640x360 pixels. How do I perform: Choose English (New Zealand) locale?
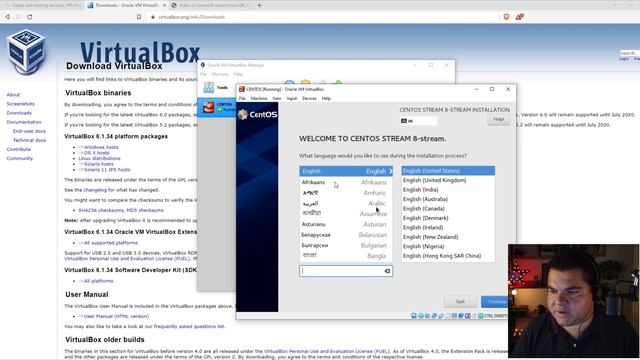tap(448, 237)
